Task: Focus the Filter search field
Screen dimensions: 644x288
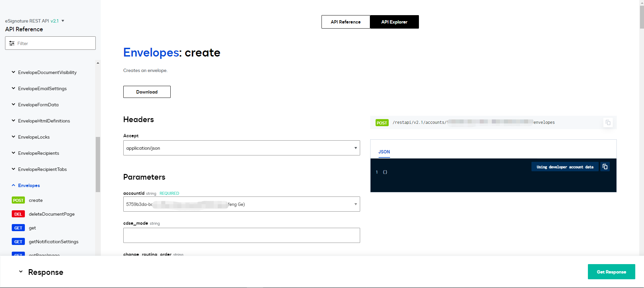Action: coord(50,43)
